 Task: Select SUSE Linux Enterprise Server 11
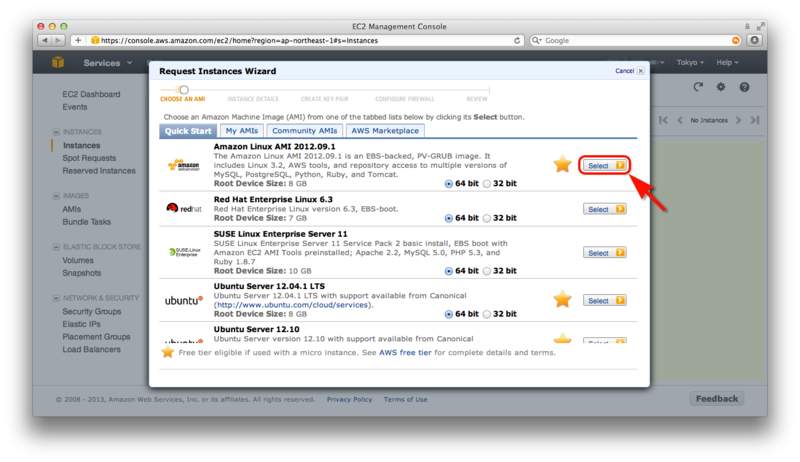tap(605, 252)
